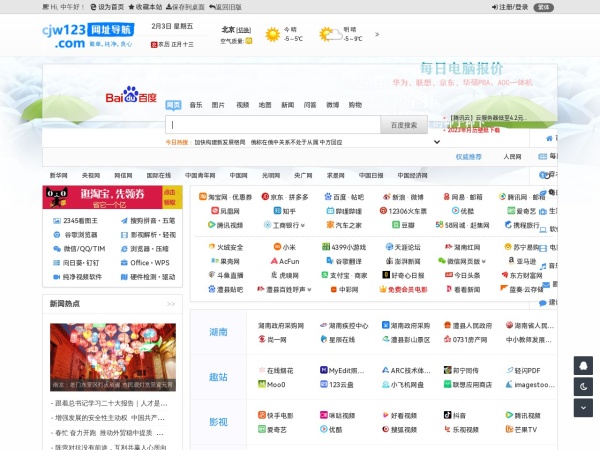The height and width of the screenshot is (450, 600).
Task: Toggle night mode moon button
Action: click(x=583, y=387)
